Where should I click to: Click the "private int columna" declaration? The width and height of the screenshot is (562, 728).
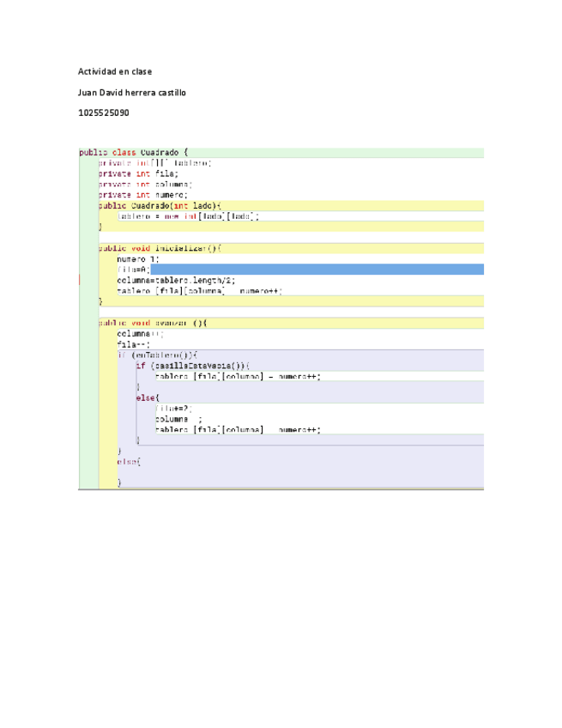coord(146,184)
